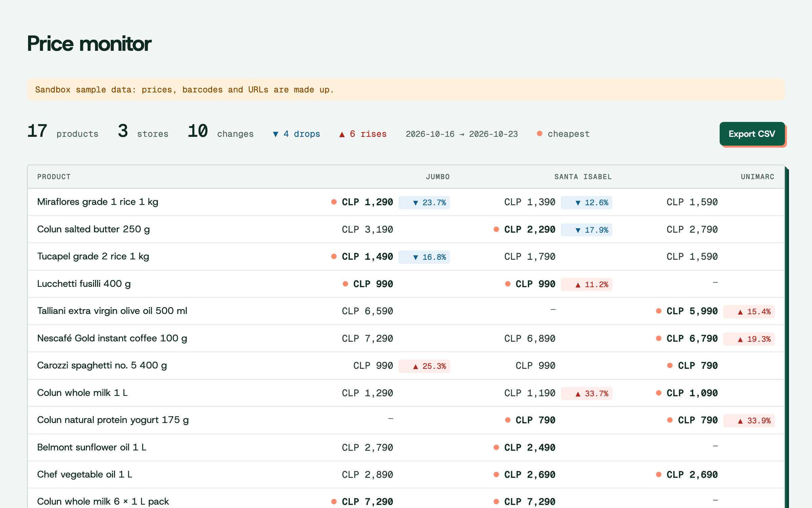Open the Chef vegetable oil 1 L row

[406, 474]
